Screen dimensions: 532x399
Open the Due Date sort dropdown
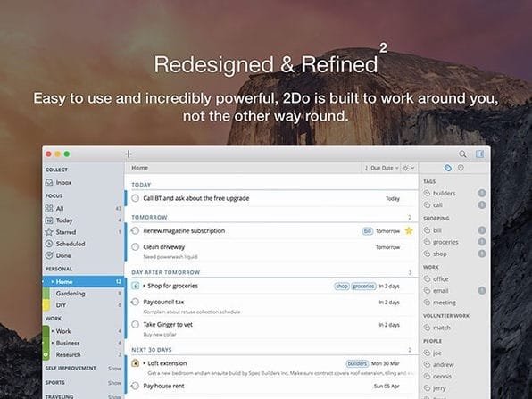pyautogui.click(x=381, y=168)
